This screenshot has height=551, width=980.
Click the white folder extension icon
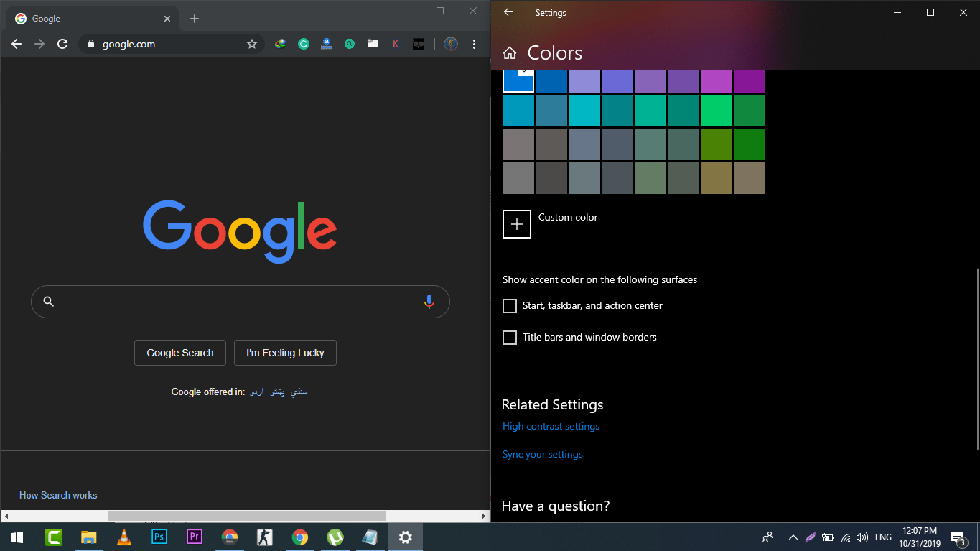coord(373,44)
